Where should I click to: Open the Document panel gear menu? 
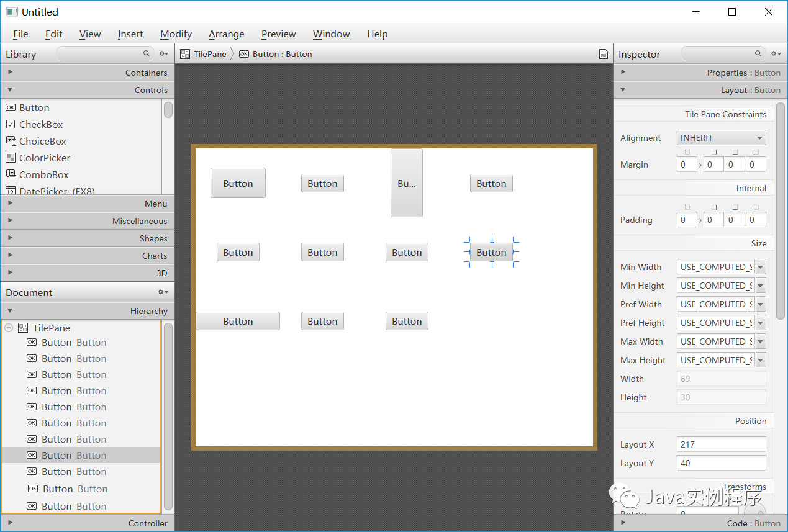[163, 292]
